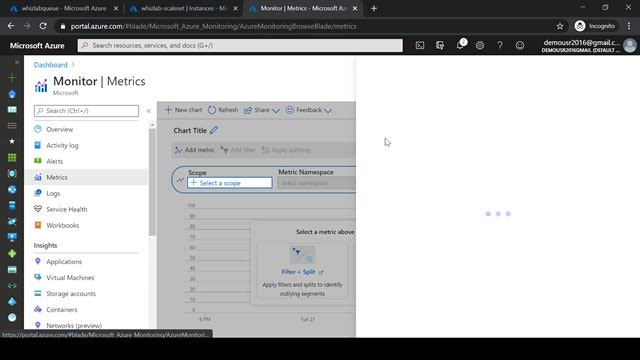Reload the page in browser
Screen dimensions: 640x360
point(43,26)
